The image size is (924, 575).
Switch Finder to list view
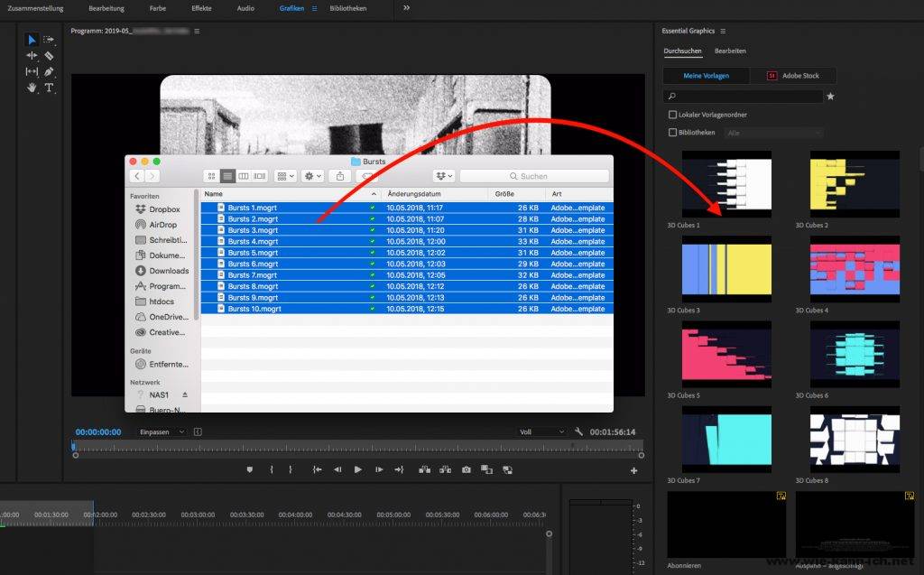(227, 176)
